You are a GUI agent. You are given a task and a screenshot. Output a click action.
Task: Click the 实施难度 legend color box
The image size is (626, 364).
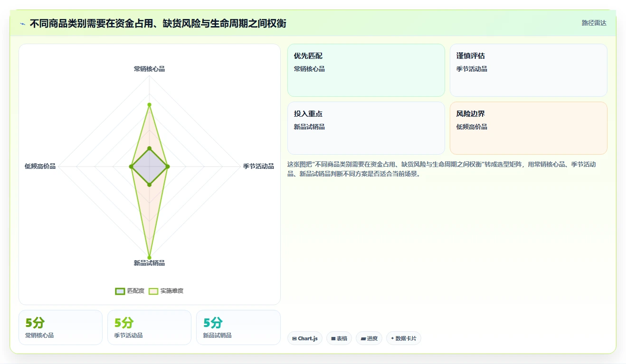[x=153, y=291]
